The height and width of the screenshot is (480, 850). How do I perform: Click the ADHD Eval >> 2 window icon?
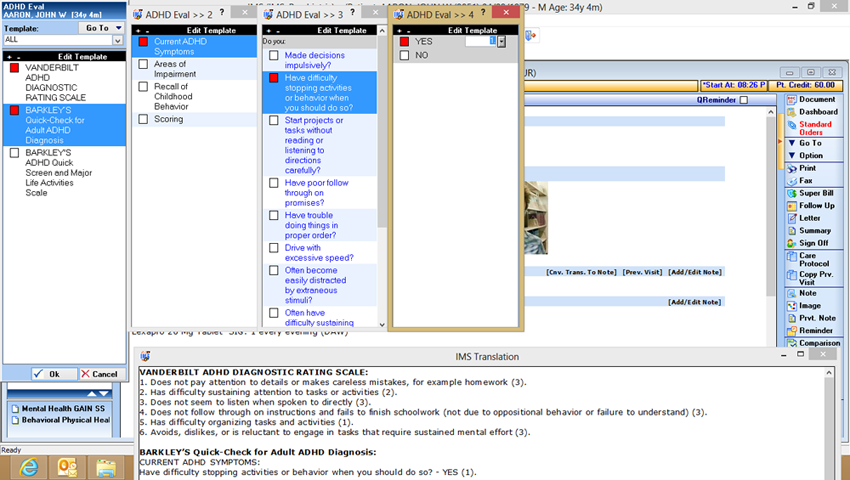pos(138,15)
